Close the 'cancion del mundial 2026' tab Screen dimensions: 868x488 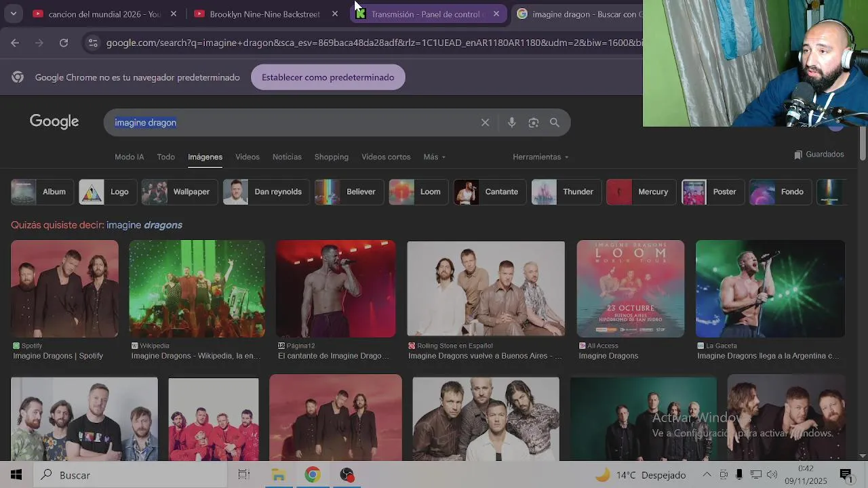174,14
